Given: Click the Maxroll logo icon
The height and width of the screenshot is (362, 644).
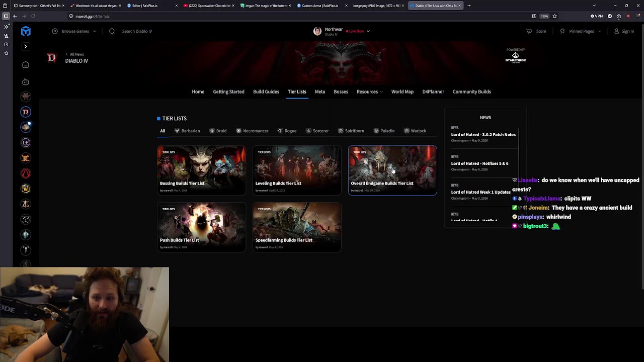Looking at the screenshot, I should [x=26, y=31].
